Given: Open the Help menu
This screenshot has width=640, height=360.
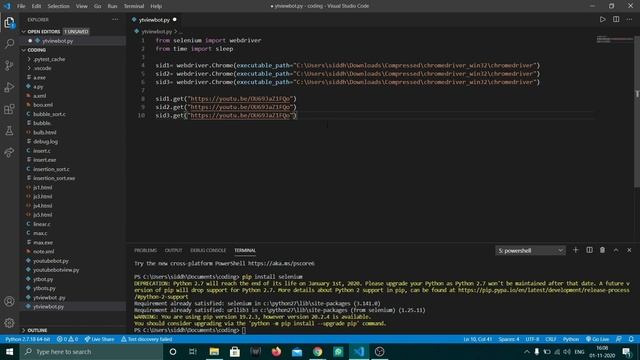Looking at the screenshot, I should point(156,6).
